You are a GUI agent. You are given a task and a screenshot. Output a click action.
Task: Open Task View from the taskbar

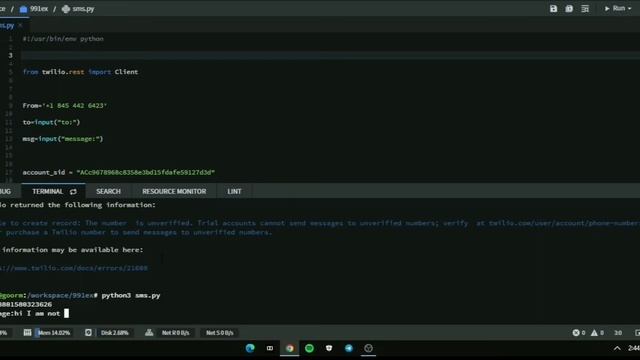(x=270, y=348)
